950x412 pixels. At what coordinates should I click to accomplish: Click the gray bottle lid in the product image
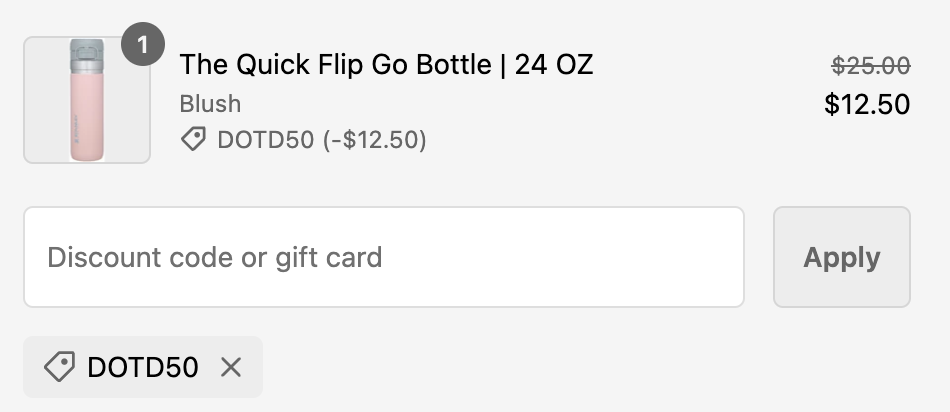87,51
